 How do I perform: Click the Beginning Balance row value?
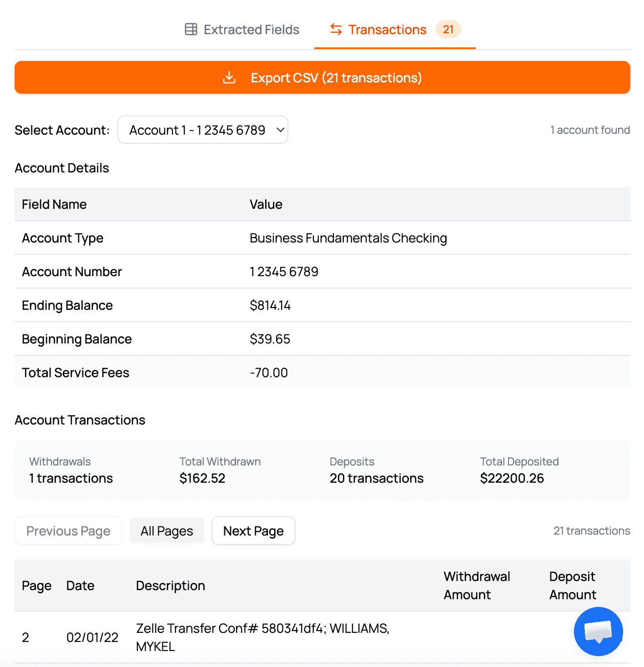[270, 339]
